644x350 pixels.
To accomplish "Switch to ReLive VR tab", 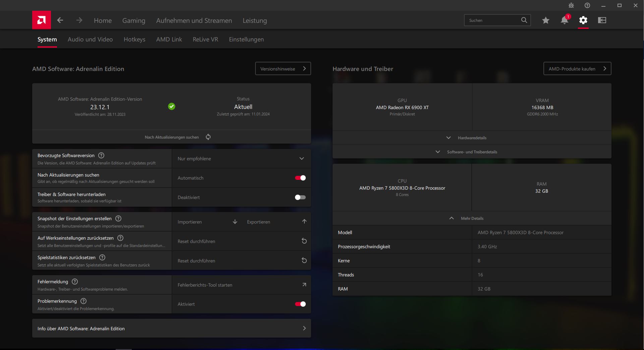I will (206, 39).
